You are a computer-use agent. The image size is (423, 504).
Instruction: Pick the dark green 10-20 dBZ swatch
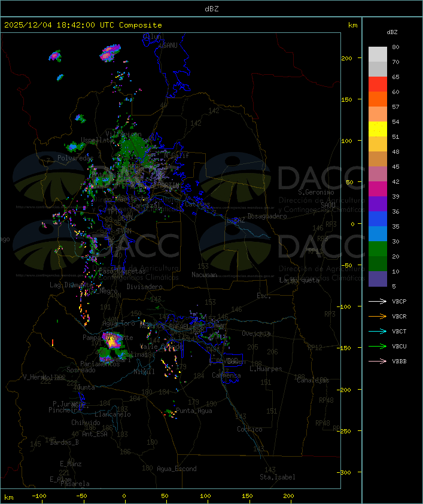click(x=378, y=263)
